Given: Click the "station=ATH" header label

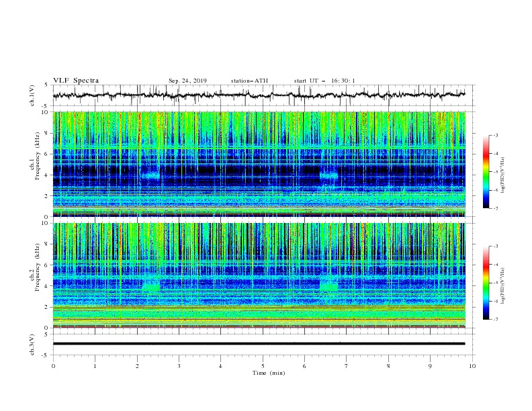Looking at the screenshot, I should [x=249, y=81].
